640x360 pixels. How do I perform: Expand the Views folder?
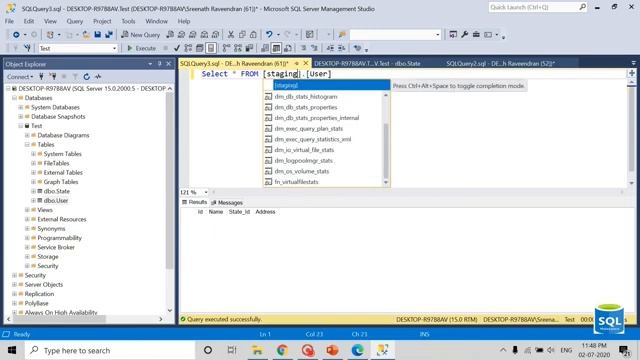[27, 210]
